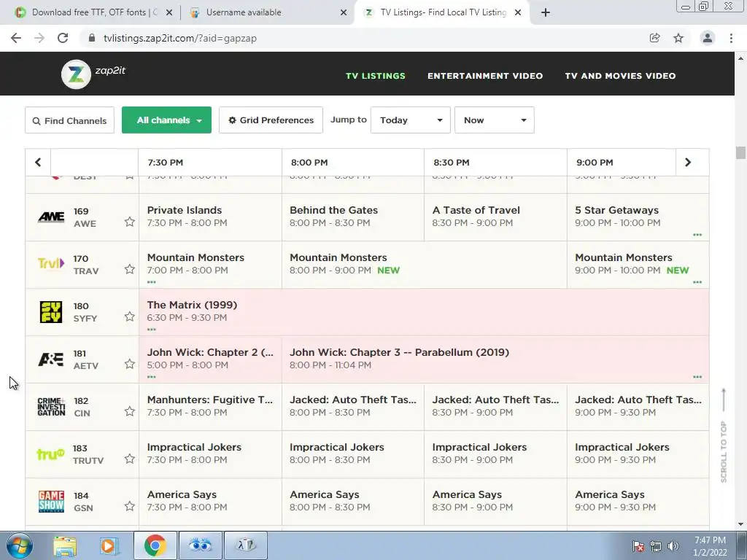
Task: Favorite the SYFY channel with its star
Action: click(130, 316)
